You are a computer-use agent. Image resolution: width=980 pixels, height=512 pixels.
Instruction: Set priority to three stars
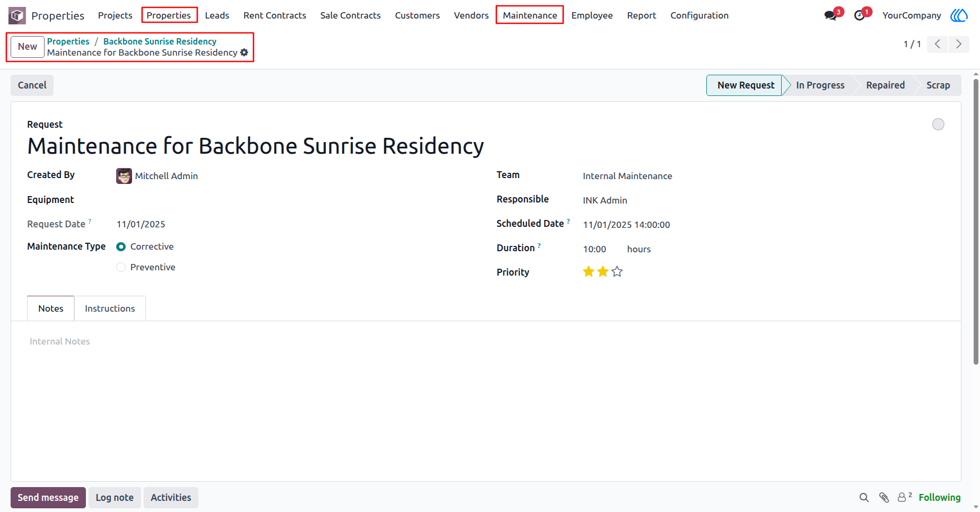[617, 272]
